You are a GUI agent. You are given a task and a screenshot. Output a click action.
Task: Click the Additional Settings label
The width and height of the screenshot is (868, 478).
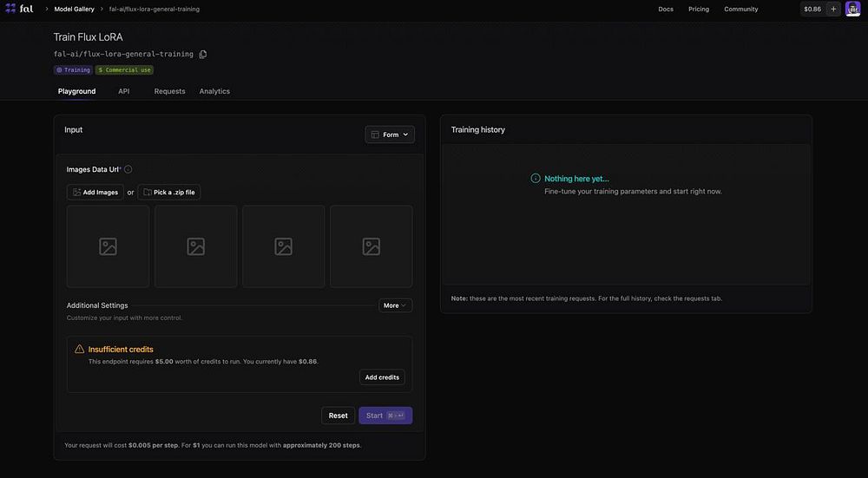(97, 305)
